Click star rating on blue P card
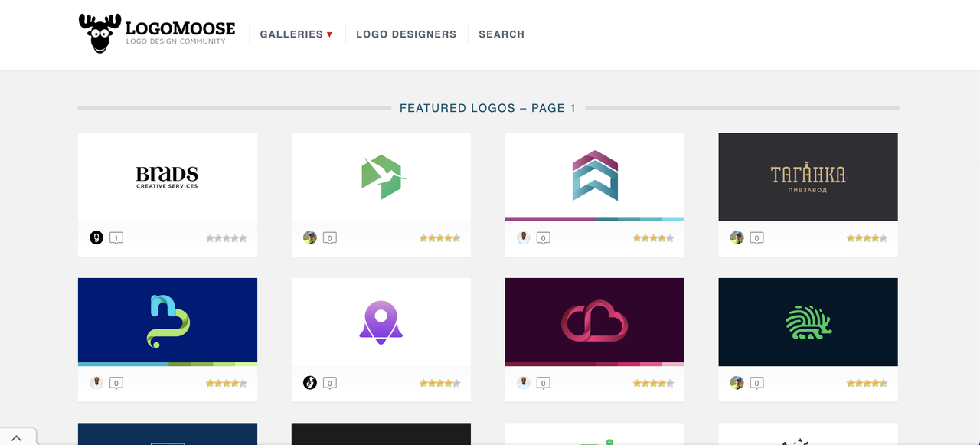Screen dimensions: 980x445 coord(227,383)
